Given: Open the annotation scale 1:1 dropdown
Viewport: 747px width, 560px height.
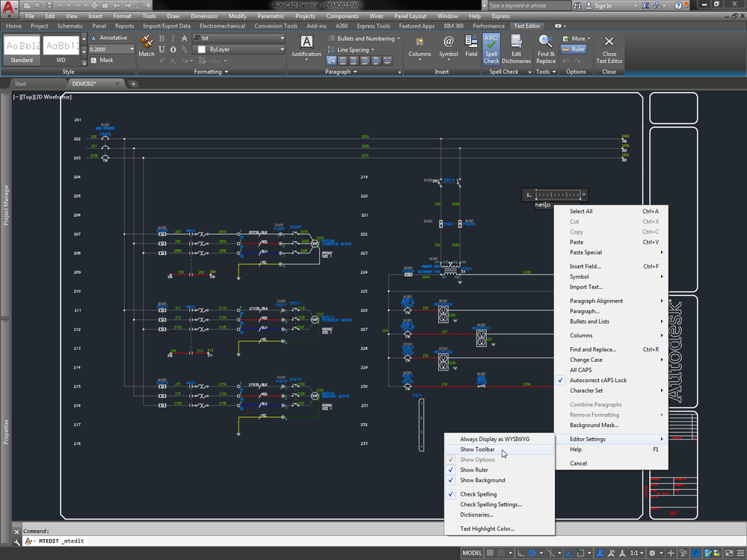Looking at the screenshot, I should (637, 553).
